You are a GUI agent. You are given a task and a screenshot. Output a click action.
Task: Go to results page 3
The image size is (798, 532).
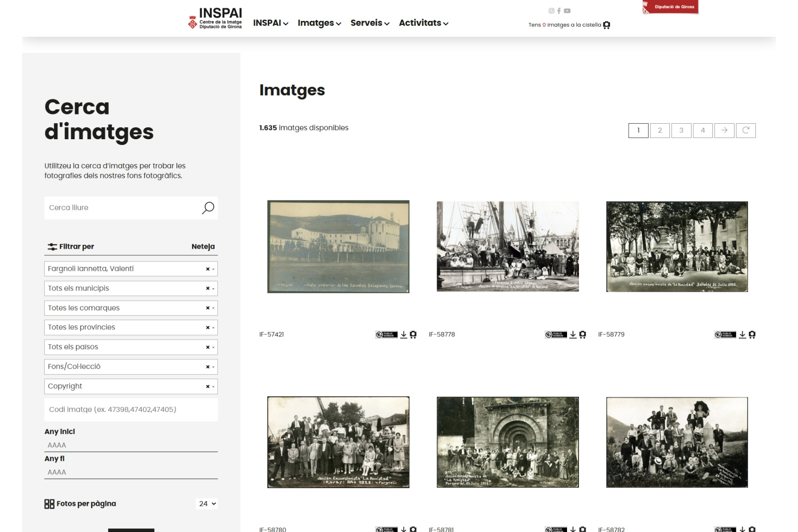[x=681, y=130]
